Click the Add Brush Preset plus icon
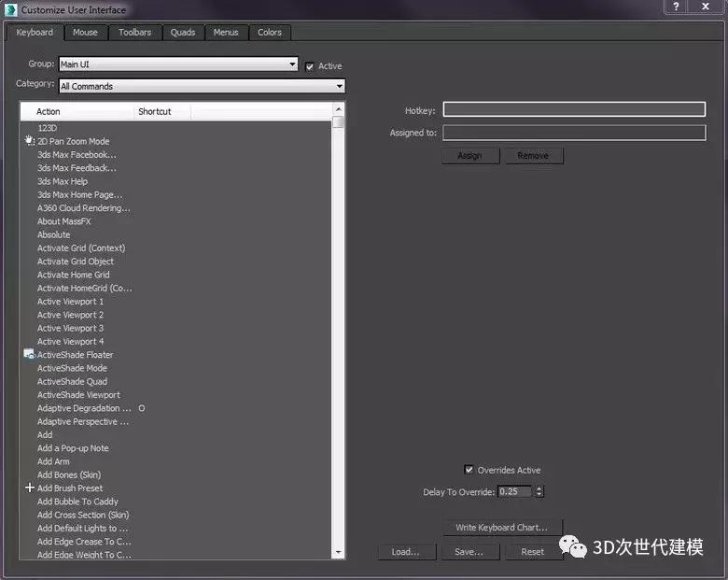728x580 pixels. point(30,488)
